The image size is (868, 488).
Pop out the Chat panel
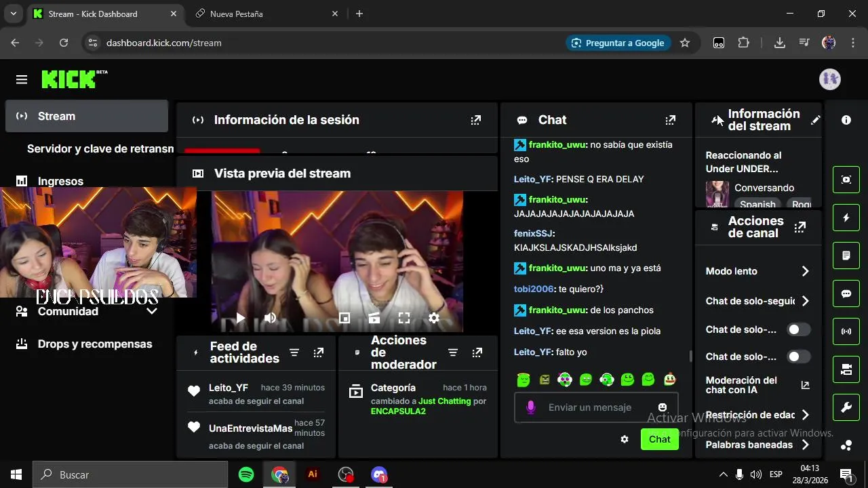(x=671, y=120)
